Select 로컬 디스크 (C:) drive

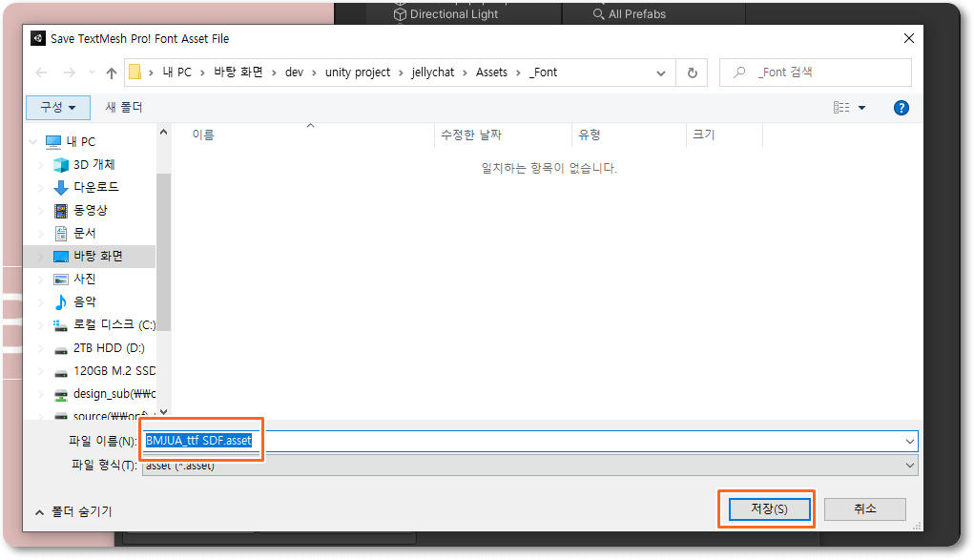tap(114, 324)
